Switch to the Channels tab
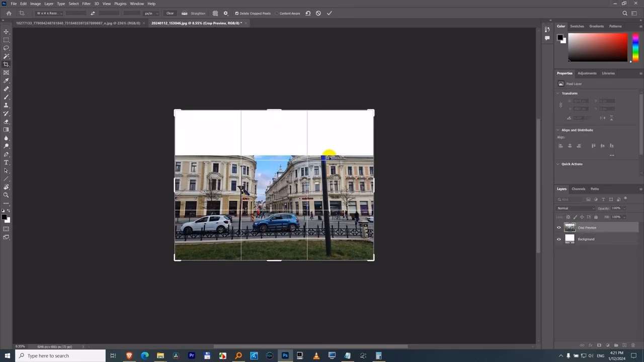The width and height of the screenshot is (644, 362). (578, 189)
